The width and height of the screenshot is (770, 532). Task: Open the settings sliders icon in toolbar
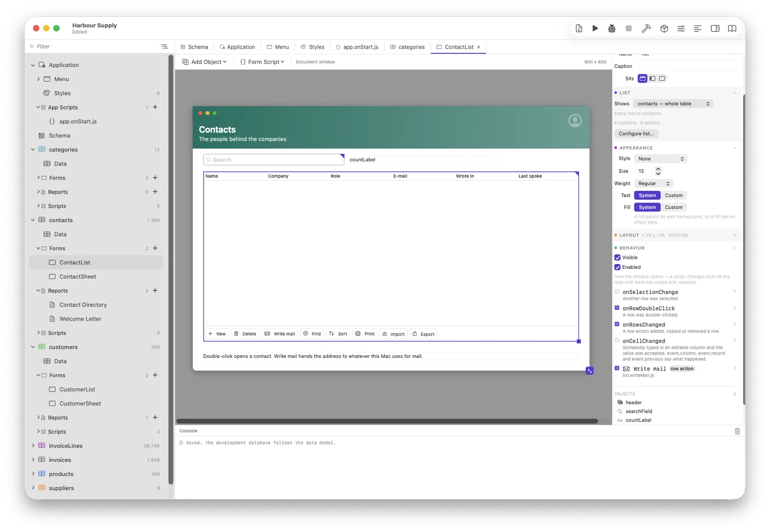pyautogui.click(x=681, y=28)
